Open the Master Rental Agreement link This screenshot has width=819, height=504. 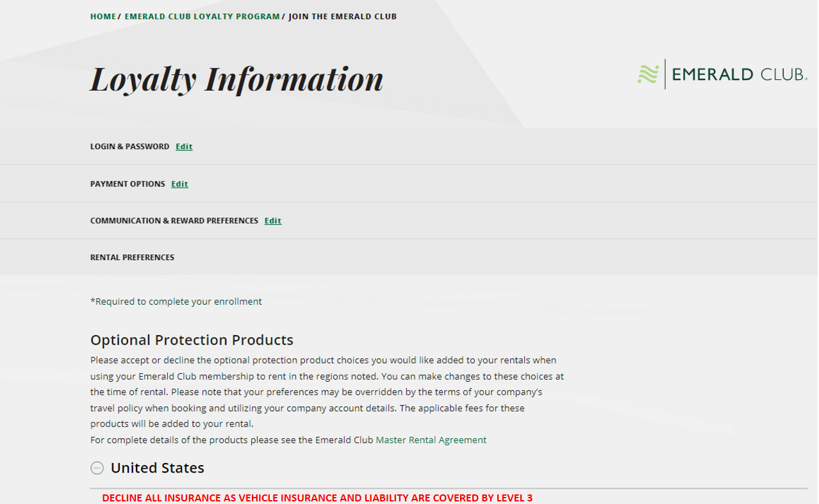pyautogui.click(x=431, y=440)
